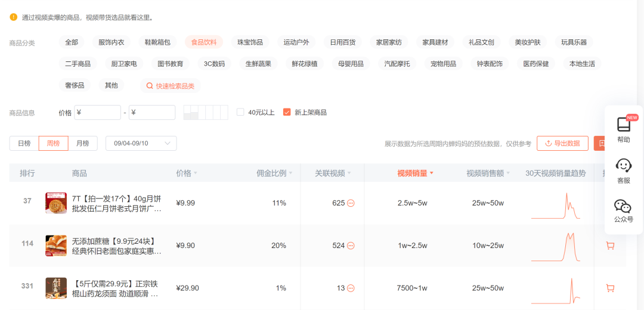Screen dimensions: 644x310
Task: Open related videos icon next to 625
Action: (x=351, y=203)
